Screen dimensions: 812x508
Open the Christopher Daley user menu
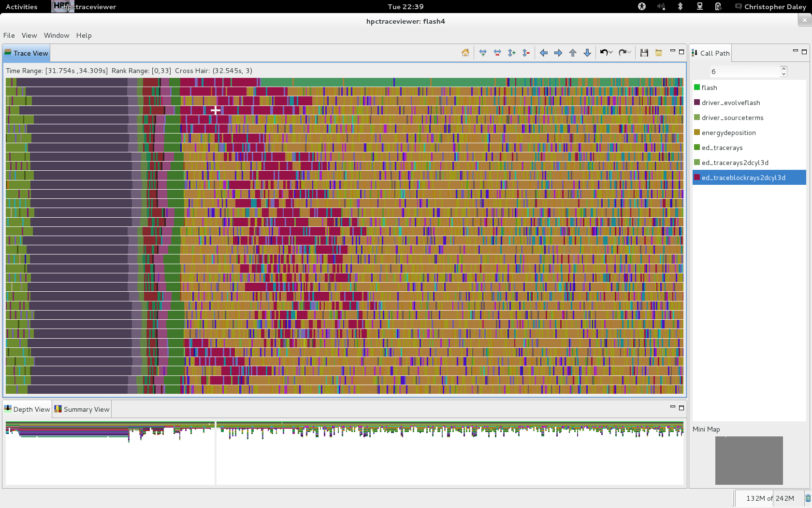pos(770,7)
